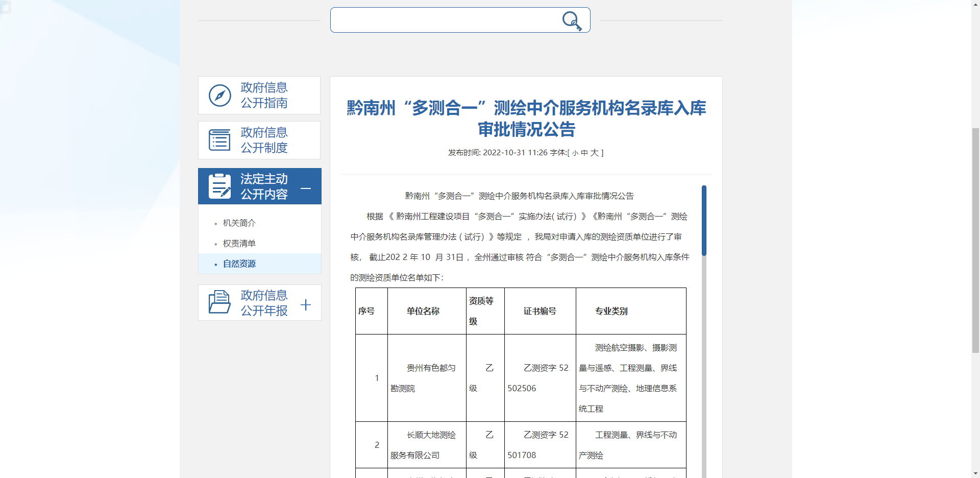Expand the 法定主动公开内容 submenu section
Image resolution: width=980 pixels, height=478 pixels.
263,186
